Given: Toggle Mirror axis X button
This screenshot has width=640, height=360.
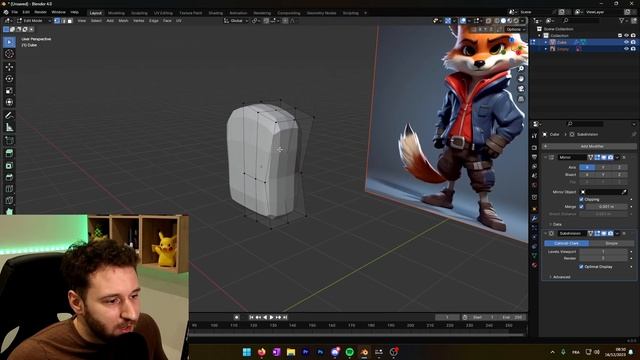Looking at the screenshot, I should click(587, 167).
